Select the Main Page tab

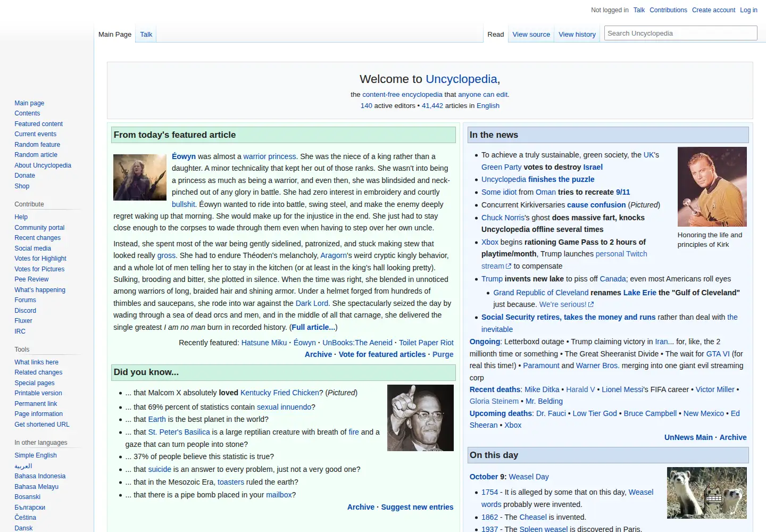click(x=115, y=35)
